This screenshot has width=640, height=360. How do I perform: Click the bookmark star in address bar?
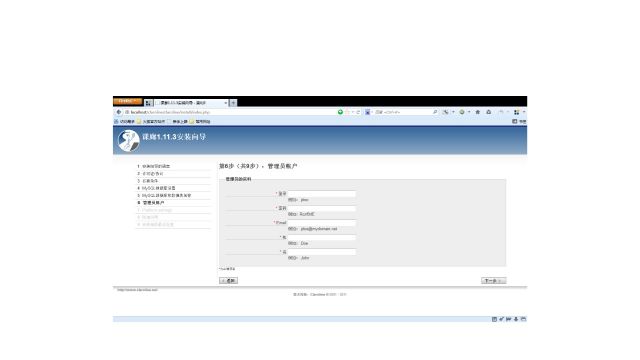347,112
